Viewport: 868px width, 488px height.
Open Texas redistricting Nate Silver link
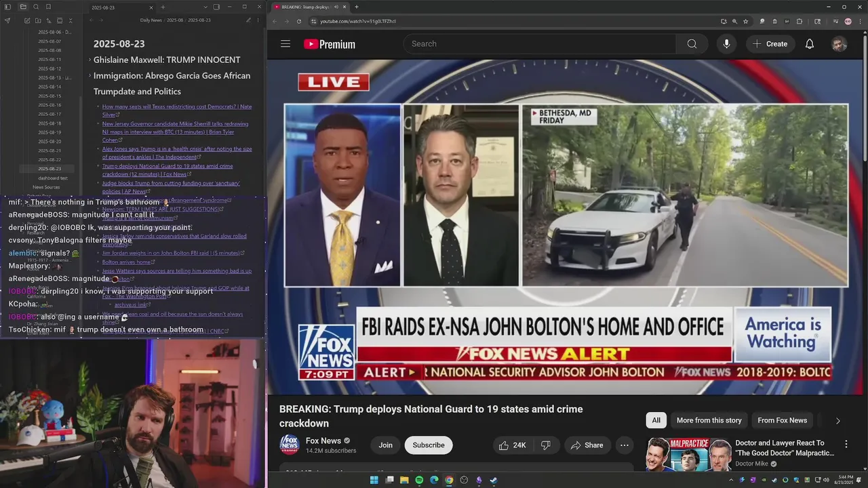(x=177, y=110)
